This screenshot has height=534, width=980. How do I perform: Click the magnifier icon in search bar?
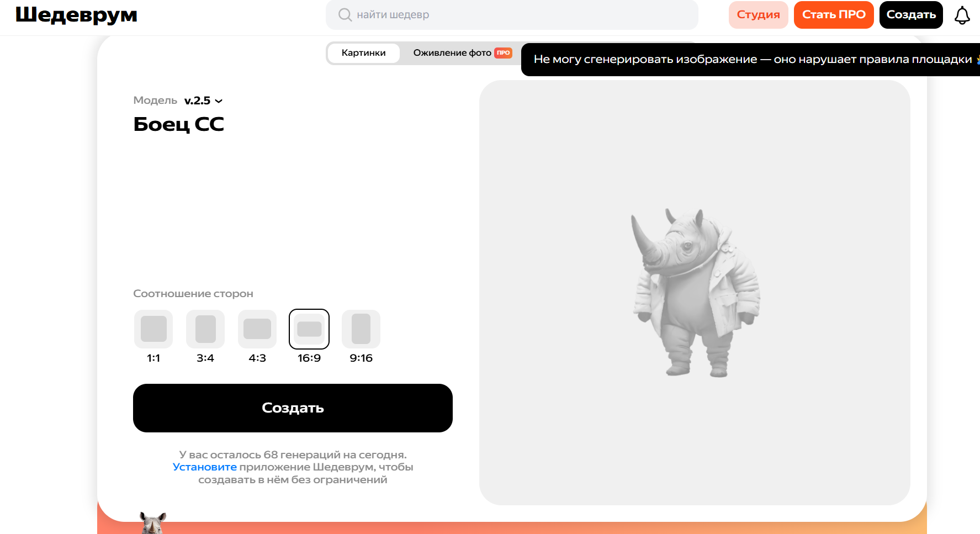coord(345,15)
